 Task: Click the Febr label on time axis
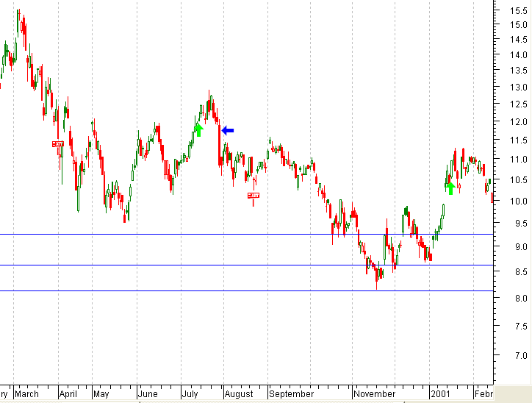(484, 394)
